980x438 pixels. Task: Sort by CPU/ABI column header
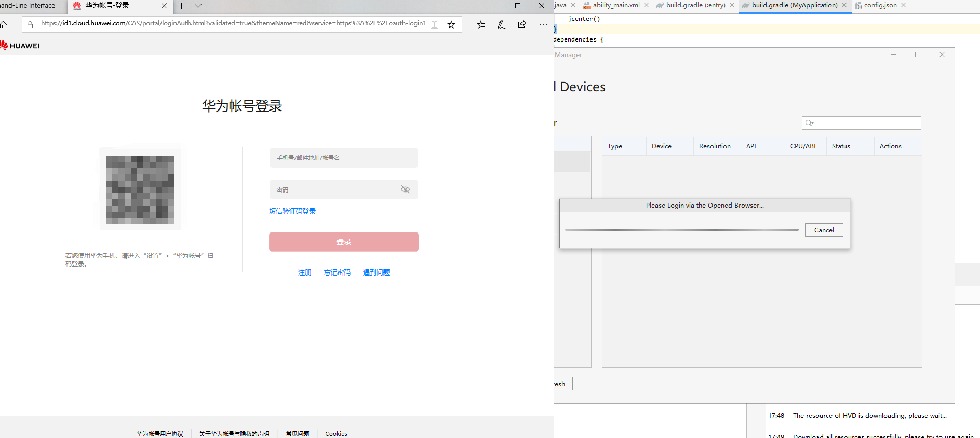[x=806, y=146]
